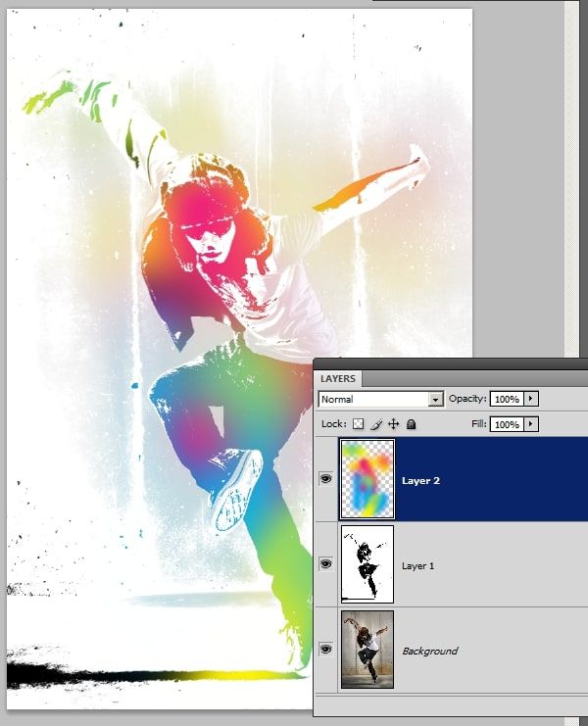Click the lock all padlock icon
The height and width of the screenshot is (726, 588).
click(x=411, y=424)
